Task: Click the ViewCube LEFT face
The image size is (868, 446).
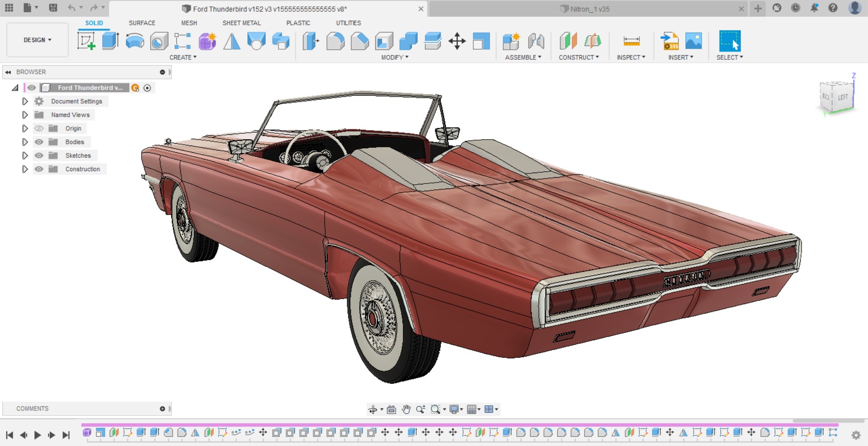Action: point(843,97)
